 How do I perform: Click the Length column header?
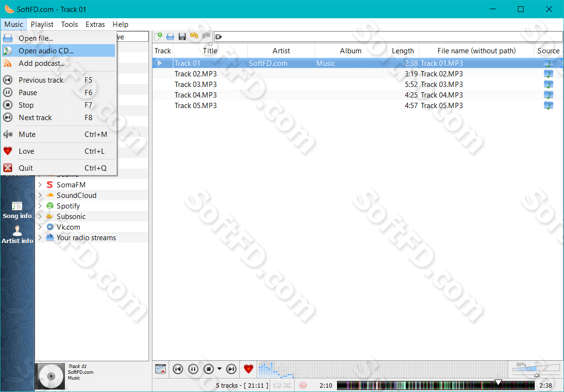click(403, 50)
